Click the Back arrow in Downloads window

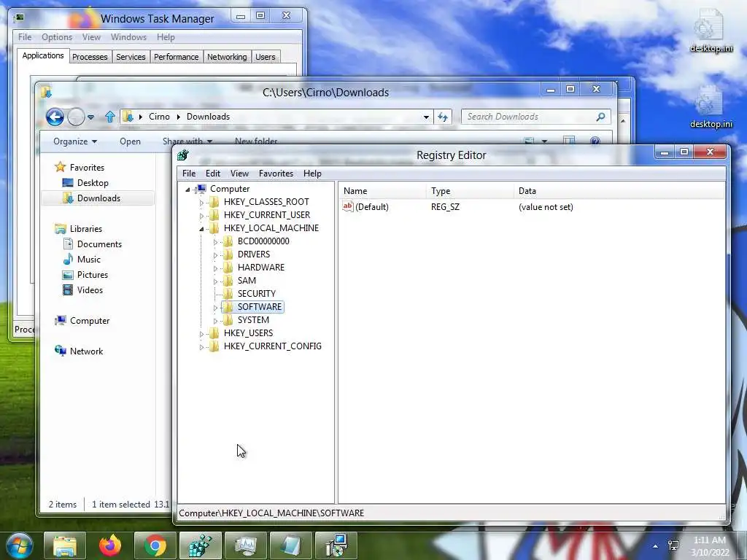(55, 117)
